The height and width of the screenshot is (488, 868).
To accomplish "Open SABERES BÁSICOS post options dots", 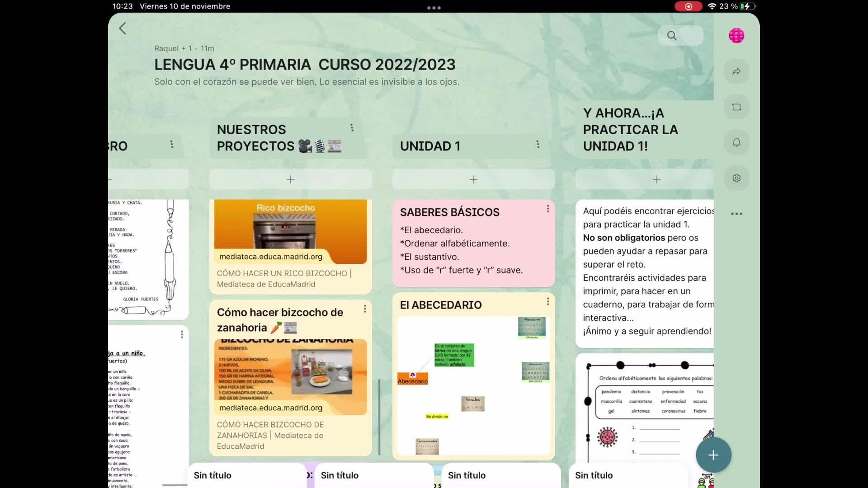I will [548, 209].
